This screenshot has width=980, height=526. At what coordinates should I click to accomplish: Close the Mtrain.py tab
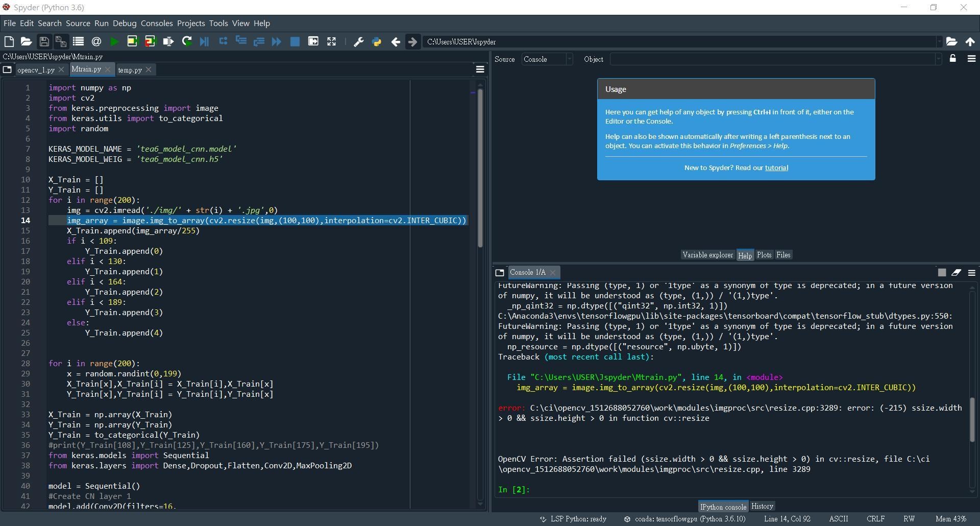pos(108,69)
